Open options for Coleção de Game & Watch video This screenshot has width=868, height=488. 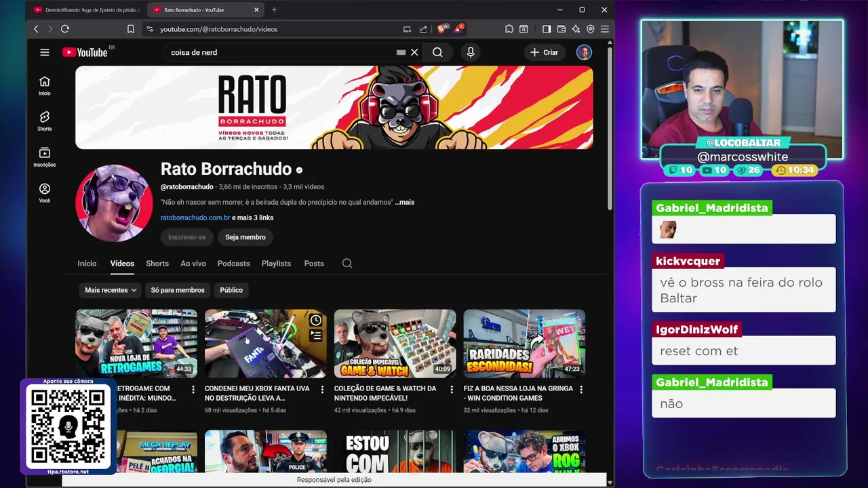pyautogui.click(x=452, y=389)
